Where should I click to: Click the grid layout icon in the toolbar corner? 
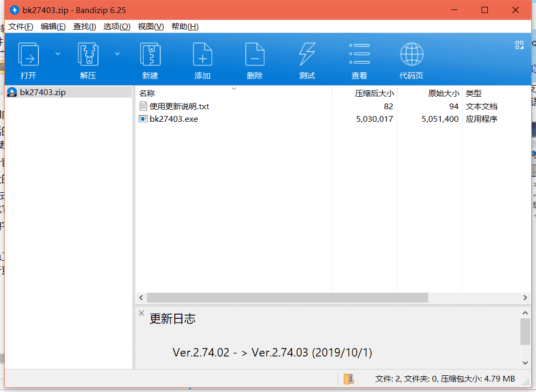[519, 45]
